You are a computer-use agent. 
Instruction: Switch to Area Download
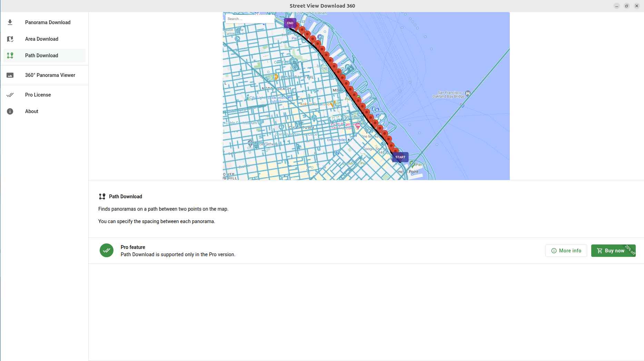pyautogui.click(x=42, y=39)
